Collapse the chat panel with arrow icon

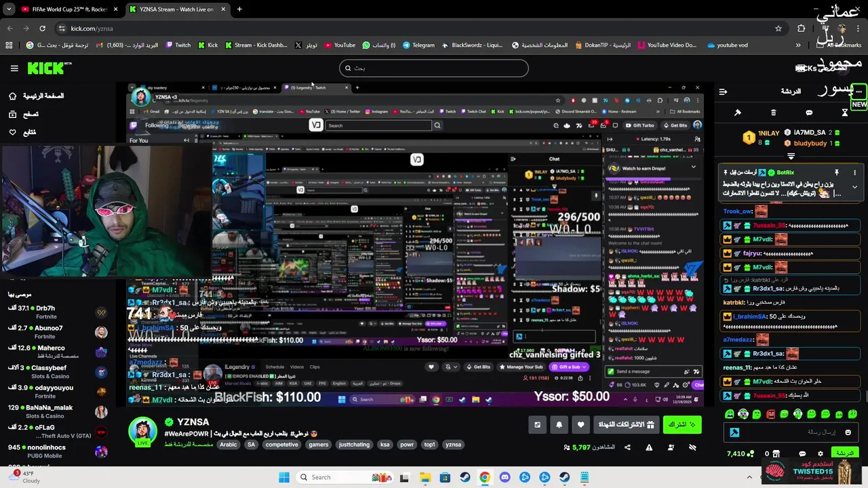tap(723, 91)
